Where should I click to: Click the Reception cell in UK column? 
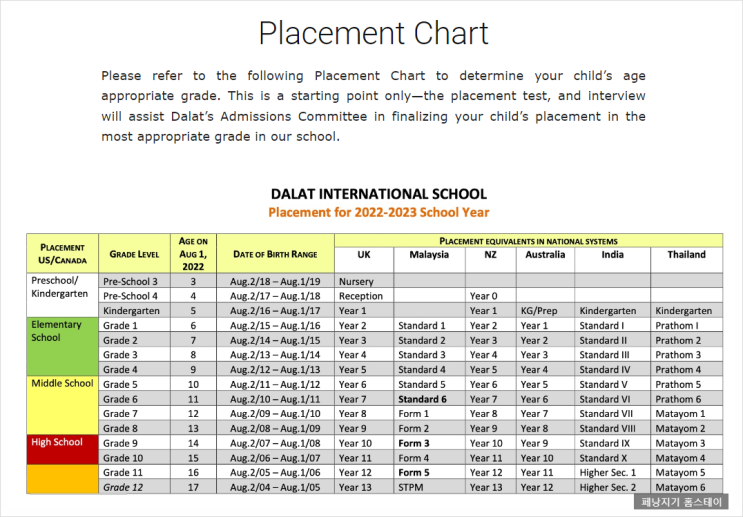(363, 296)
